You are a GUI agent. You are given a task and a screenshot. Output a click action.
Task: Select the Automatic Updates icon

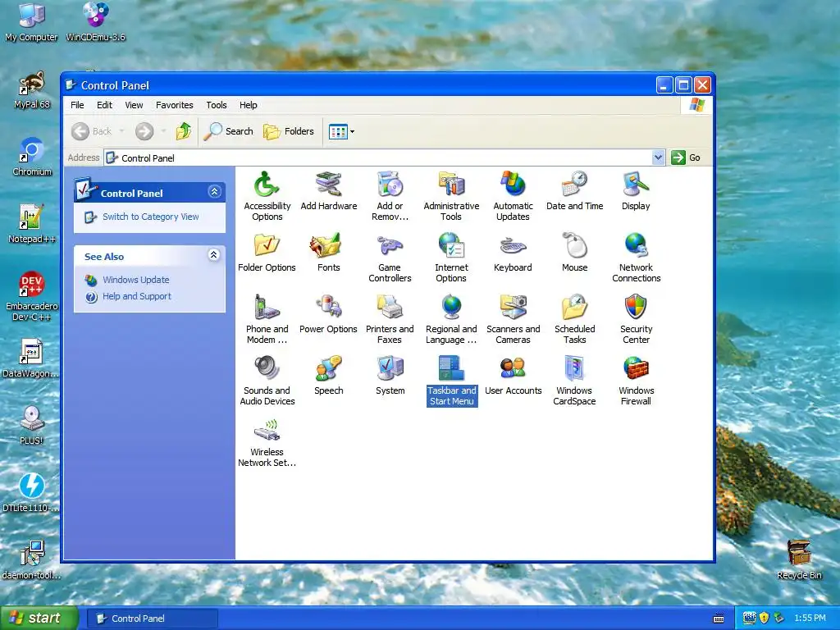point(513,195)
